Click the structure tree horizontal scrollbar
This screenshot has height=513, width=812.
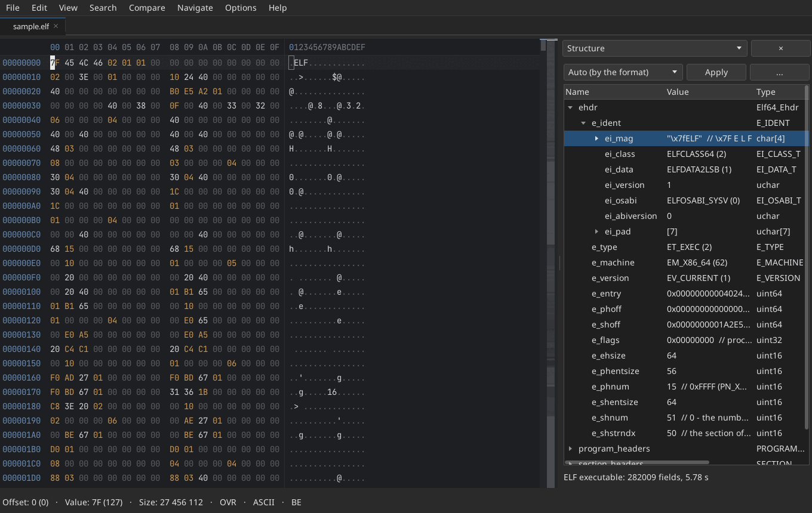(x=636, y=462)
